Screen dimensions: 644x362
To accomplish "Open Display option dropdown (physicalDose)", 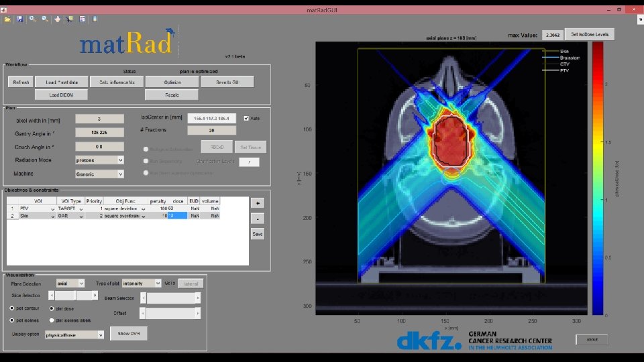I will (74, 335).
